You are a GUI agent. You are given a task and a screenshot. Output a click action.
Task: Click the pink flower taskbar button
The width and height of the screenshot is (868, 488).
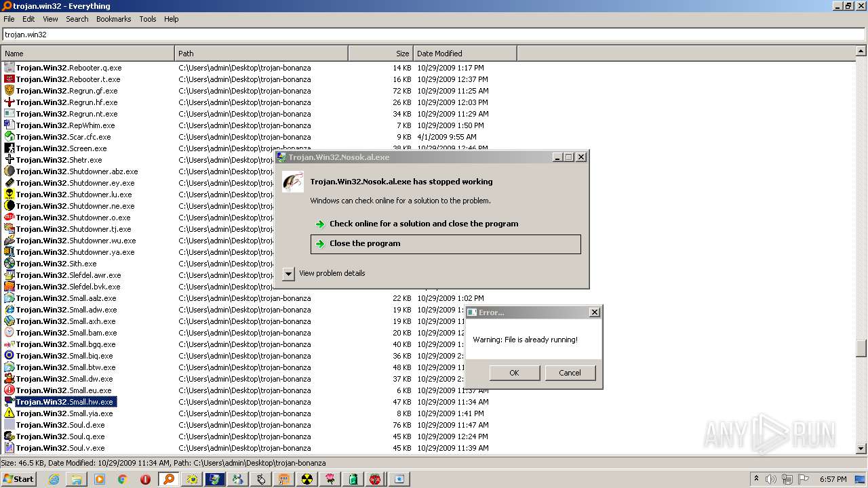[x=330, y=479]
